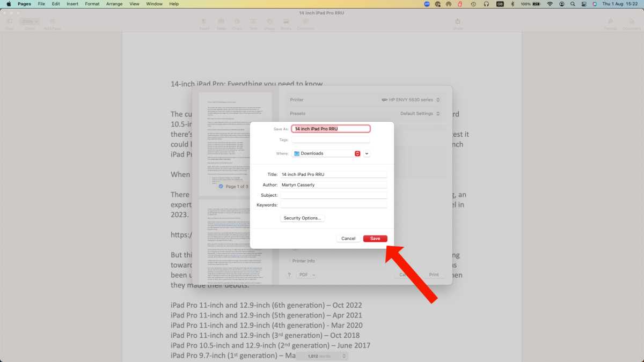This screenshot has height=362, width=644.
Task: Open the Window menu
Action: (155, 4)
